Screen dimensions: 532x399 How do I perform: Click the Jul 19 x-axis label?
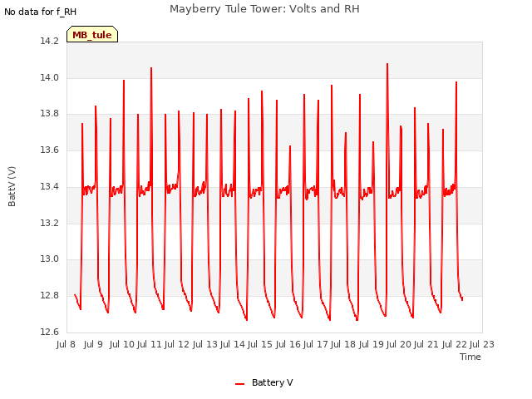[372, 344]
